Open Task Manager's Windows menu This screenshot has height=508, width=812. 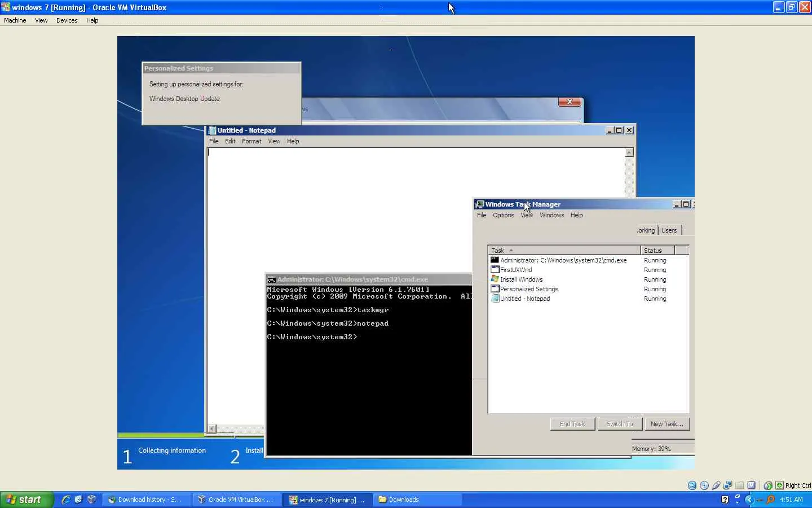[552, 215]
